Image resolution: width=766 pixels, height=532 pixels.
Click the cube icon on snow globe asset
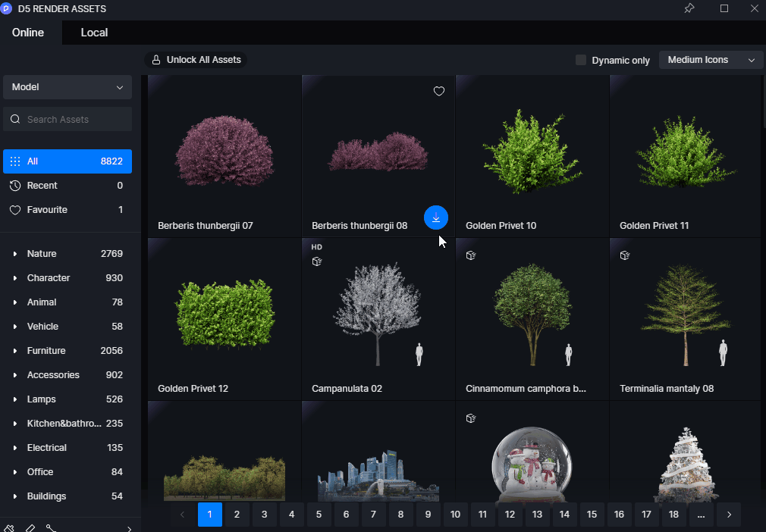(471, 418)
